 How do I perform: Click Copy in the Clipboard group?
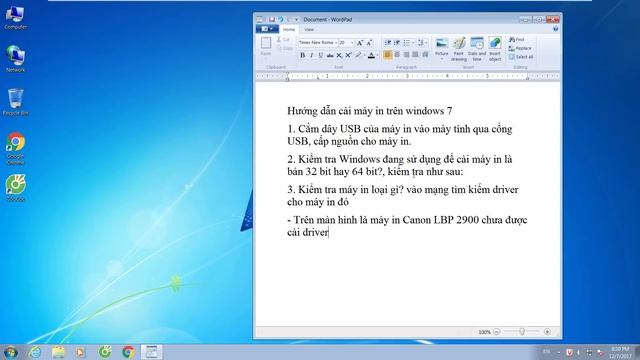tap(284, 49)
